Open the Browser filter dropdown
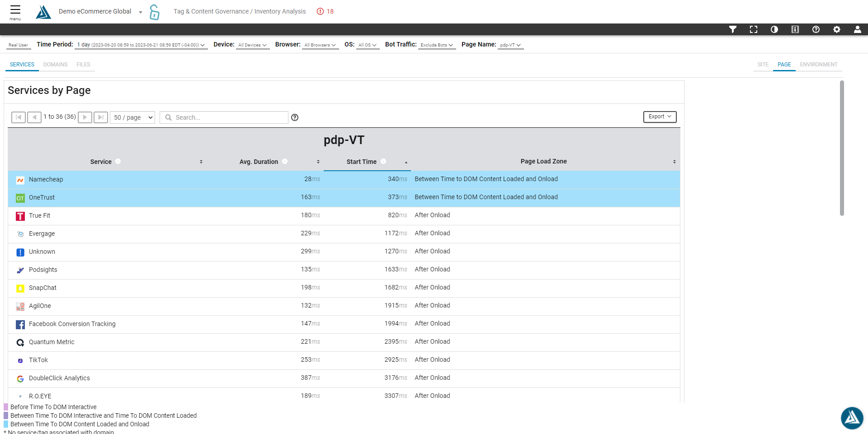Viewport: 868px width, 434px height. 320,45
